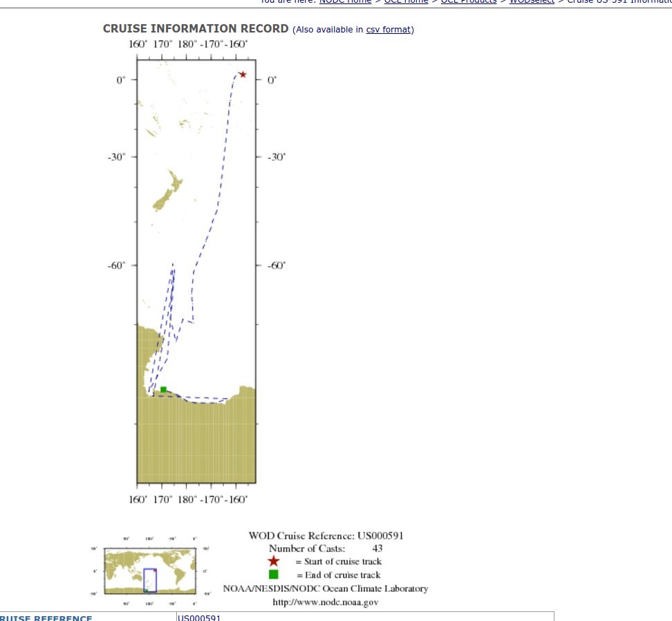Click green square cruise end marker on map
This screenshot has width=672, height=621.
(164, 390)
